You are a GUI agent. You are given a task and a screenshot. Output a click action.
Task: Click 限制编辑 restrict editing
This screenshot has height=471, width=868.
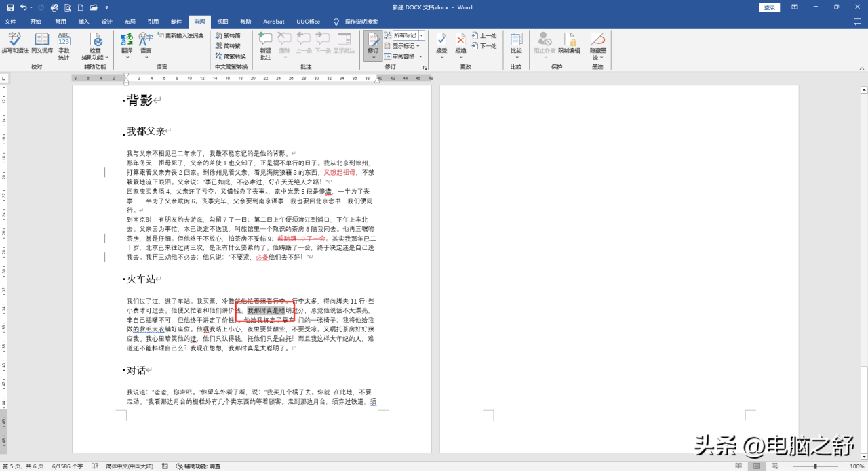[x=569, y=43]
